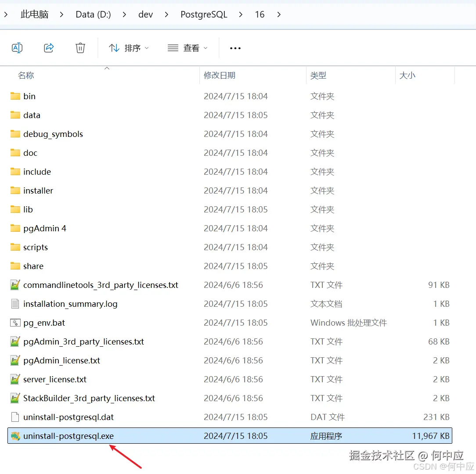Open the 排序 sort dropdown
This screenshot has width=476, height=474.
(x=129, y=48)
